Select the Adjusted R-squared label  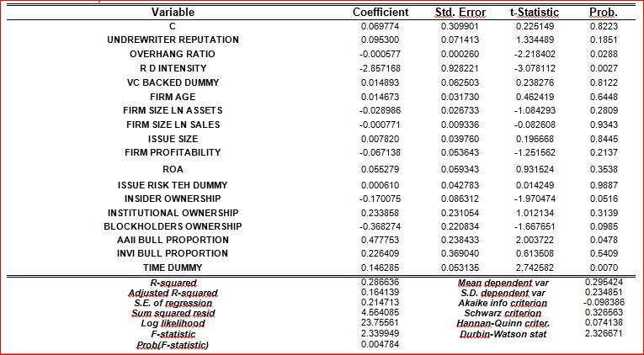[x=173, y=293]
